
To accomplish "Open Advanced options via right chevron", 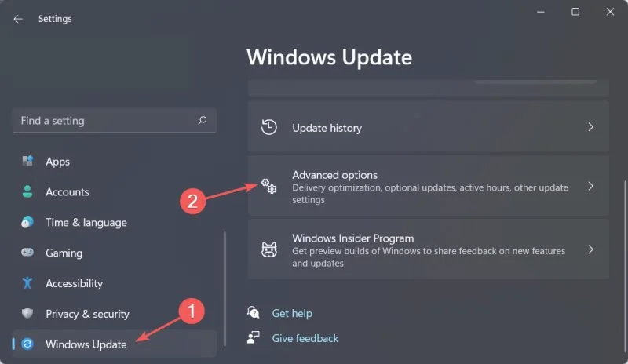I will (591, 186).
